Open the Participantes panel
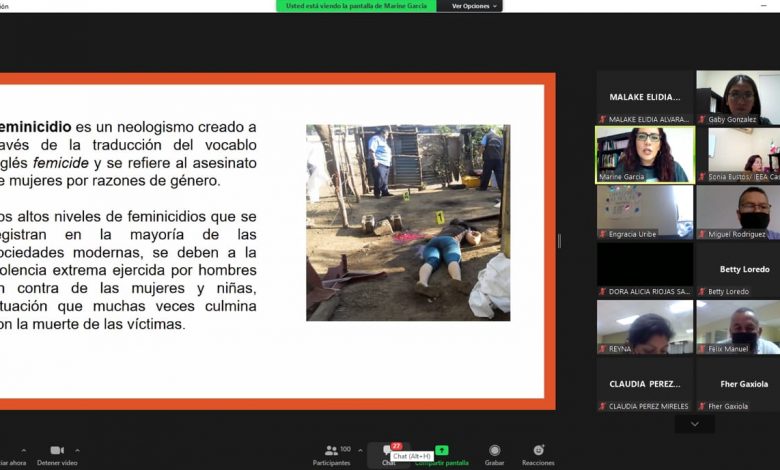The height and width of the screenshot is (470, 780). pos(331,454)
